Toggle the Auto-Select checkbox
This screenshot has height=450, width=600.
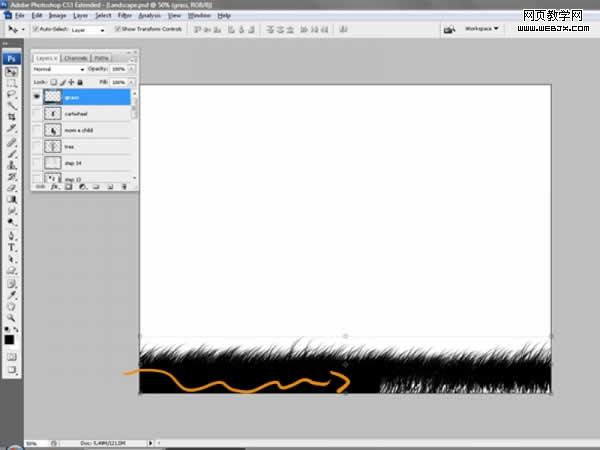click(x=35, y=29)
